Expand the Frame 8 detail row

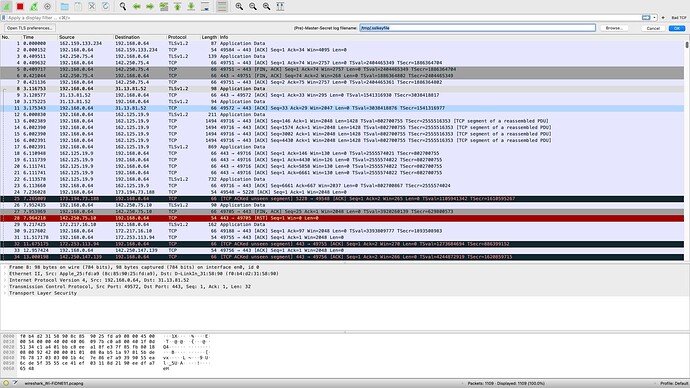pyautogui.click(x=5, y=267)
